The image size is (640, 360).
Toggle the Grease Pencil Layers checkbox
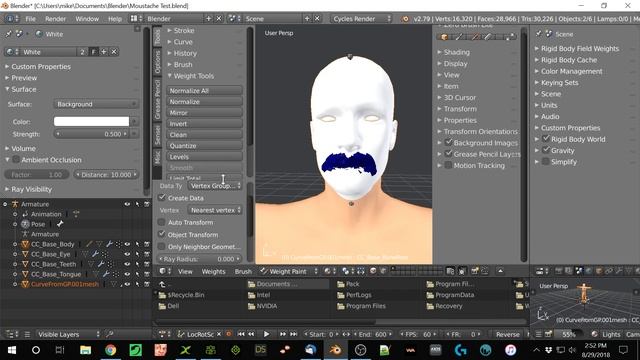point(448,154)
